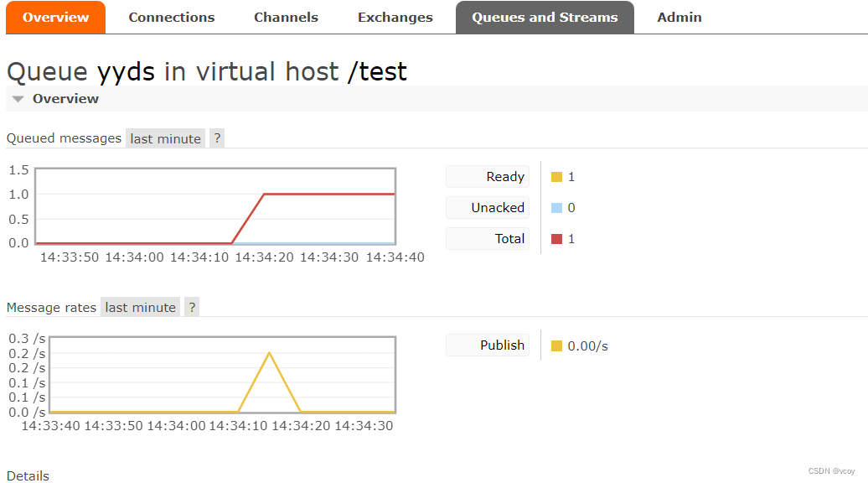Click the Message rates label
Viewport: 868px width, 483px height.
coord(51,308)
